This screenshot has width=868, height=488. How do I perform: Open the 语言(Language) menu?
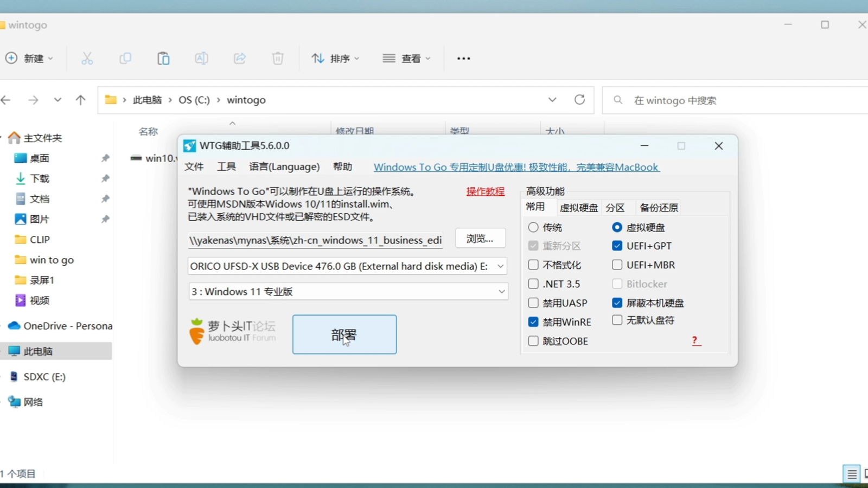click(284, 167)
